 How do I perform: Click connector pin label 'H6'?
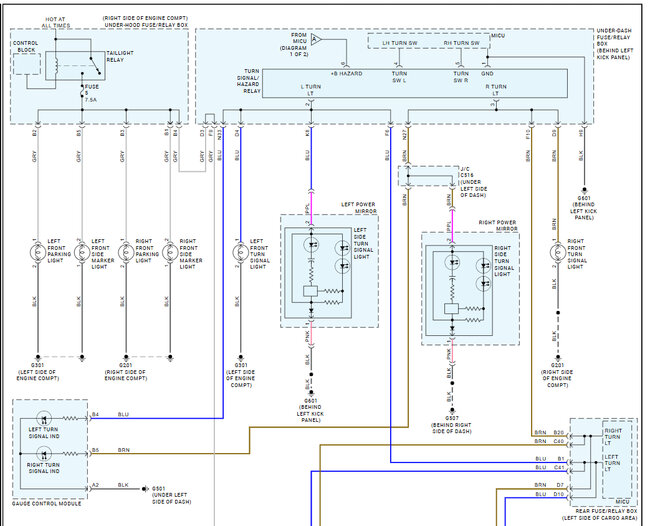[580, 133]
